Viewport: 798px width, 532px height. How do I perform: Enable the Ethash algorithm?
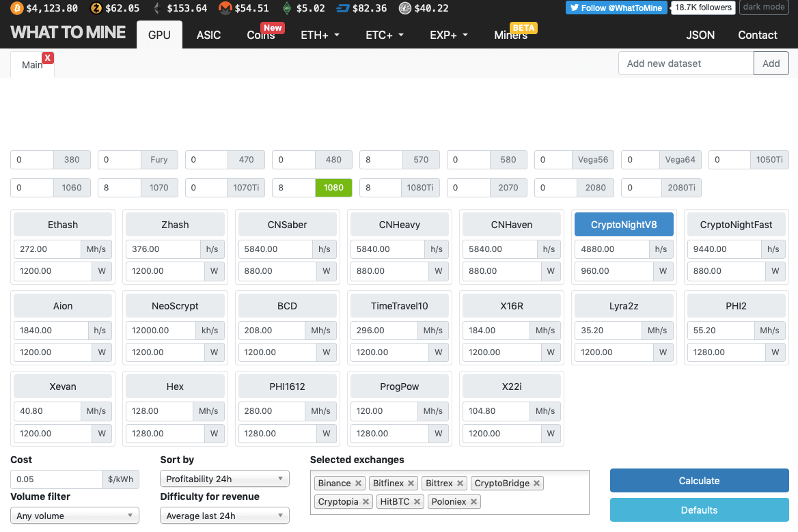63,225
